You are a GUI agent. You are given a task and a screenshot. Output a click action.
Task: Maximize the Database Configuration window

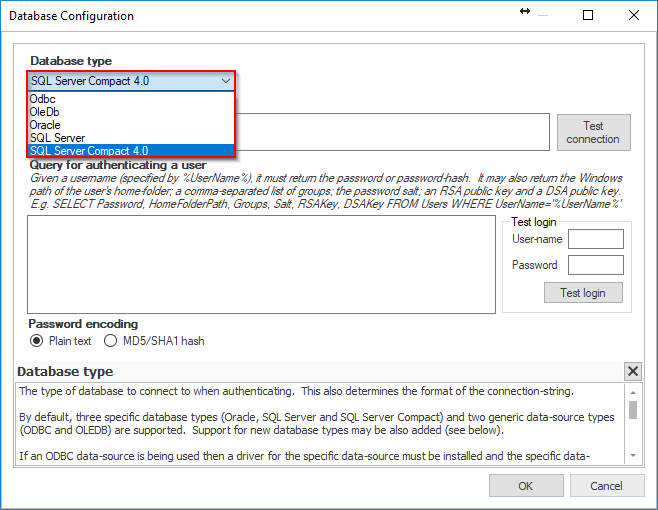[x=588, y=15]
